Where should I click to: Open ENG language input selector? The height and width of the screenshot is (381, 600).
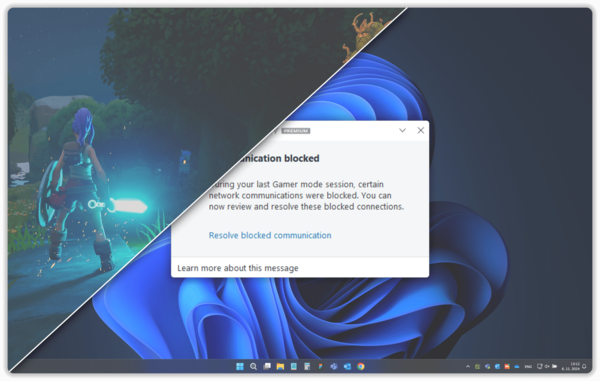point(528,366)
